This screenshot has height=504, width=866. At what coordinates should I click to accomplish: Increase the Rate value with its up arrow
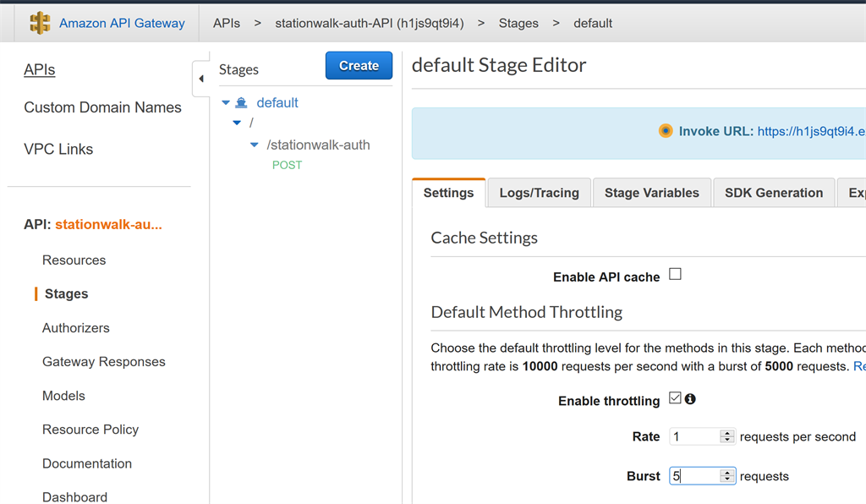[x=726, y=432]
